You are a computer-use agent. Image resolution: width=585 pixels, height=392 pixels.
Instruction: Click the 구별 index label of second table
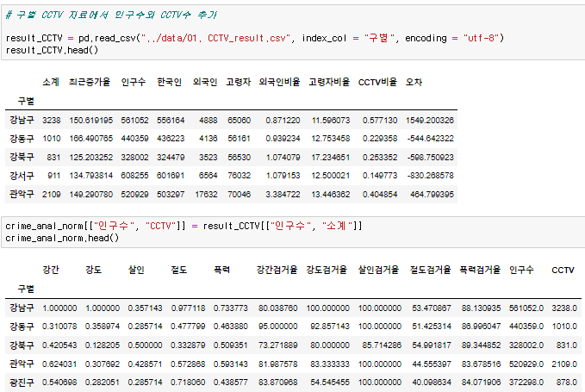click(x=26, y=289)
